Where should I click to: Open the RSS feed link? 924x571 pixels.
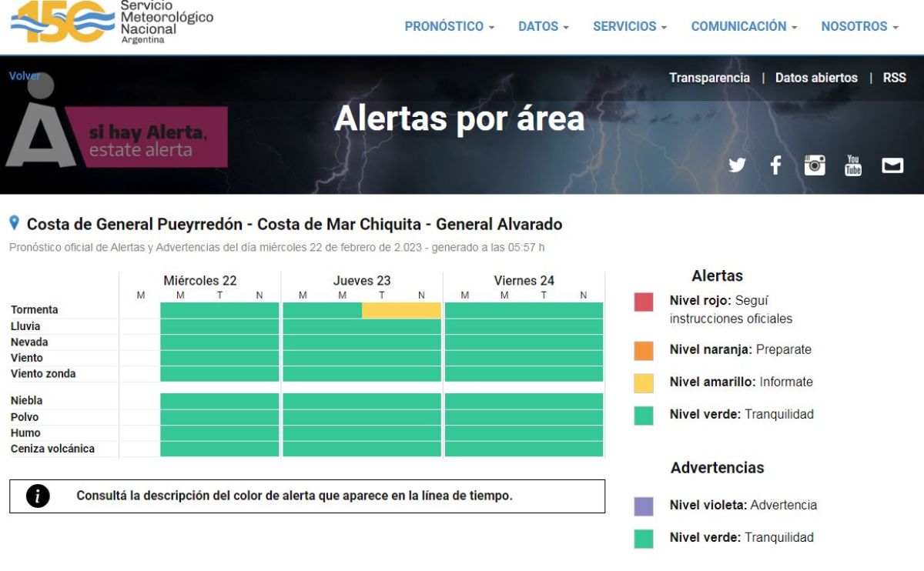pyautogui.click(x=894, y=78)
